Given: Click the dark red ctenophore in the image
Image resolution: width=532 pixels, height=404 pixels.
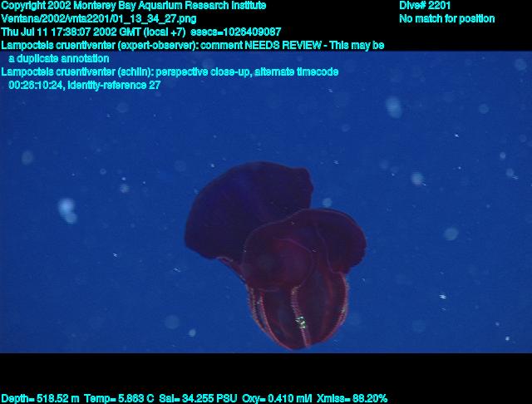Looking at the screenshot, I should point(275,255).
